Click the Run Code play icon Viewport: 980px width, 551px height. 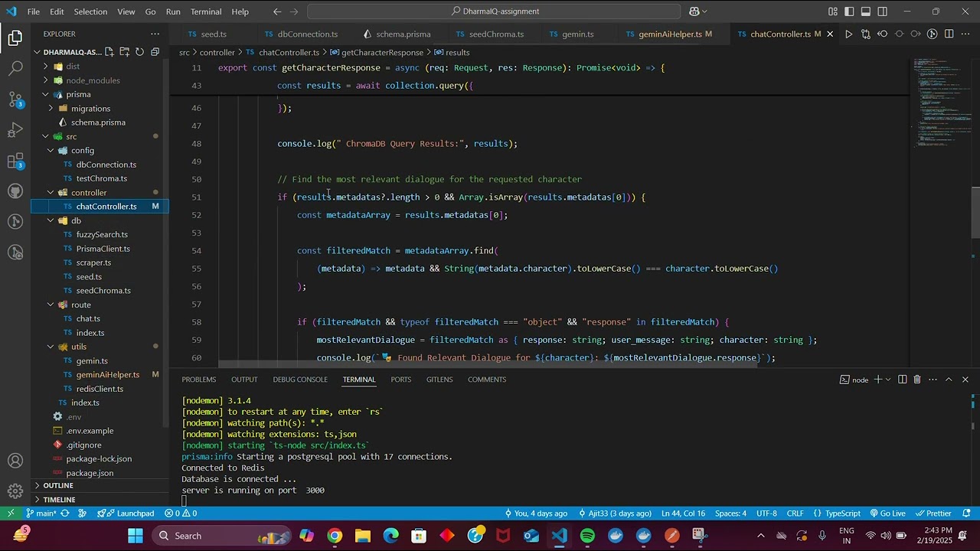coord(848,34)
